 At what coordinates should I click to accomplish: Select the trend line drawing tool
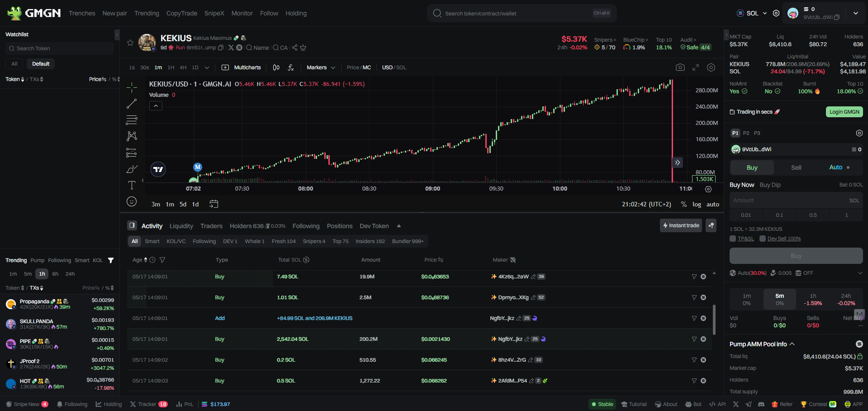[132, 104]
